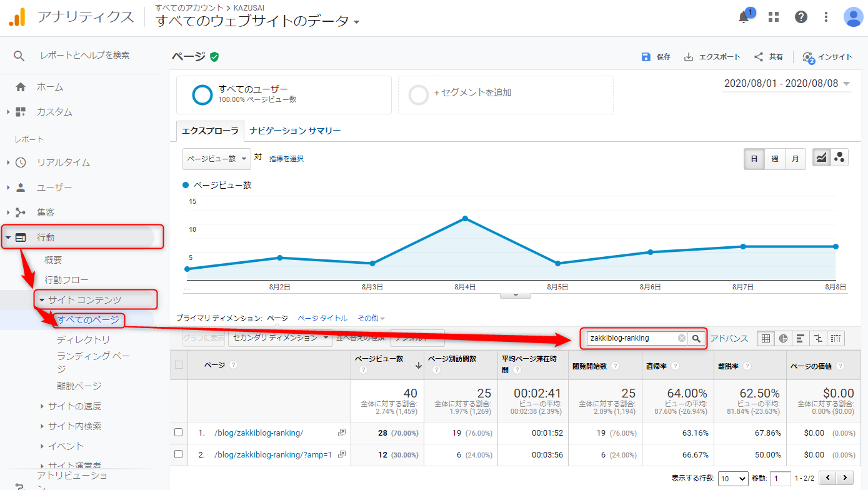Viewport: 868px width, 490px height.
Task: Open 離脱ページ report
Action: pyautogui.click(x=79, y=386)
